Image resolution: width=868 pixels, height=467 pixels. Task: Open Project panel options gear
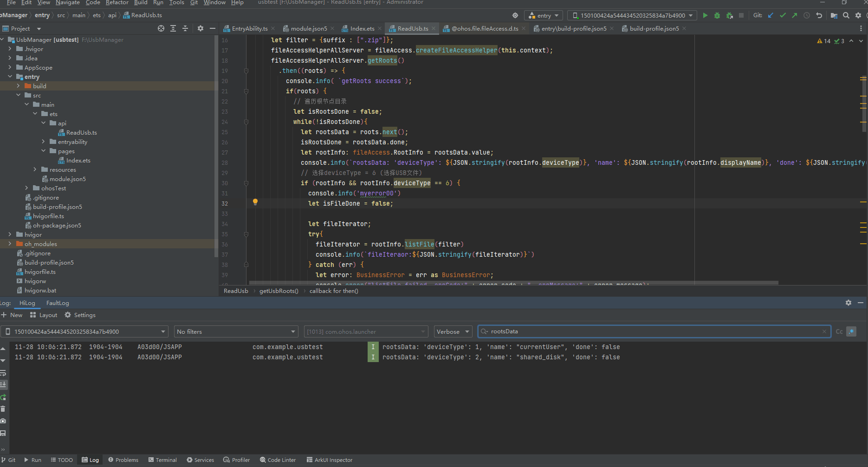201,28
